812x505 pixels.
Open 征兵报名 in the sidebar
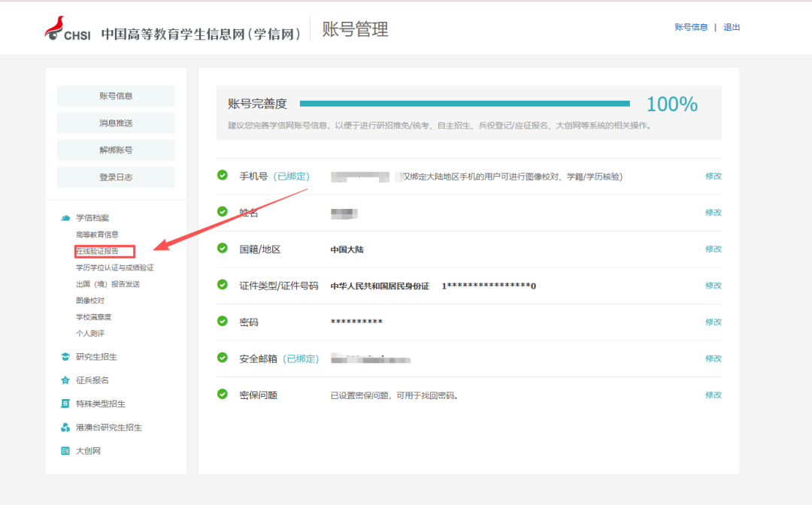(92, 380)
